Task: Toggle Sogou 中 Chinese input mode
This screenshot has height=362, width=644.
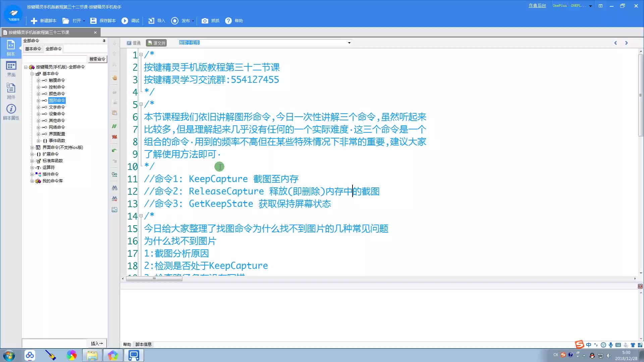Action: (589, 345)
